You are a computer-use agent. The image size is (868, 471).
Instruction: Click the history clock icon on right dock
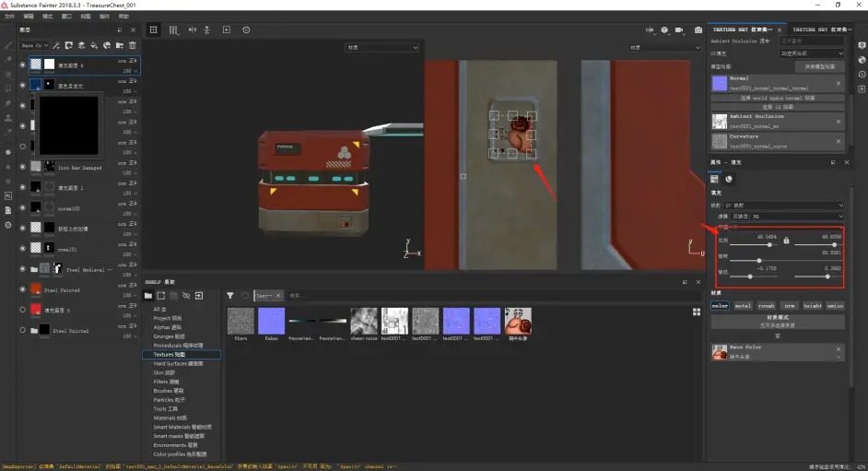point(862,74)
